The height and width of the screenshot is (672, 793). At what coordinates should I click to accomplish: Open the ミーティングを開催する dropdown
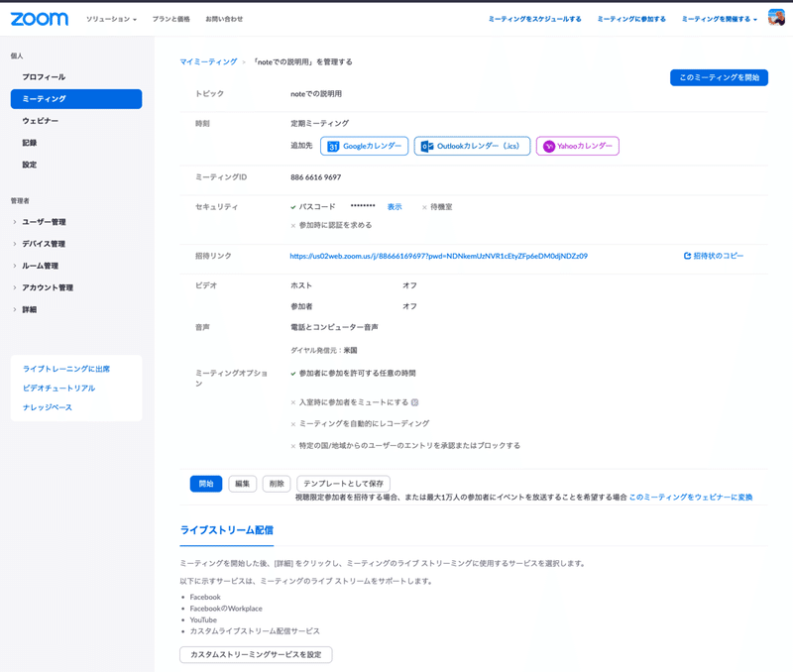click(720, 19)
